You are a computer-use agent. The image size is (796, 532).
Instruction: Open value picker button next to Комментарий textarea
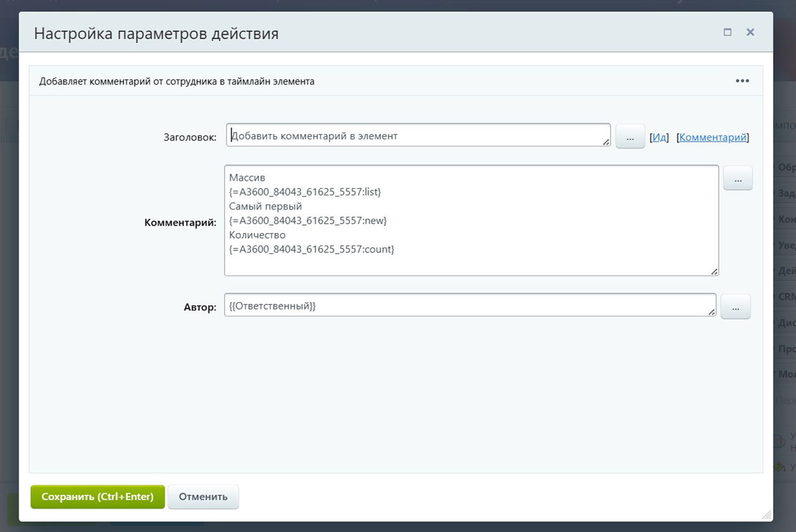[x=738, y=178]
